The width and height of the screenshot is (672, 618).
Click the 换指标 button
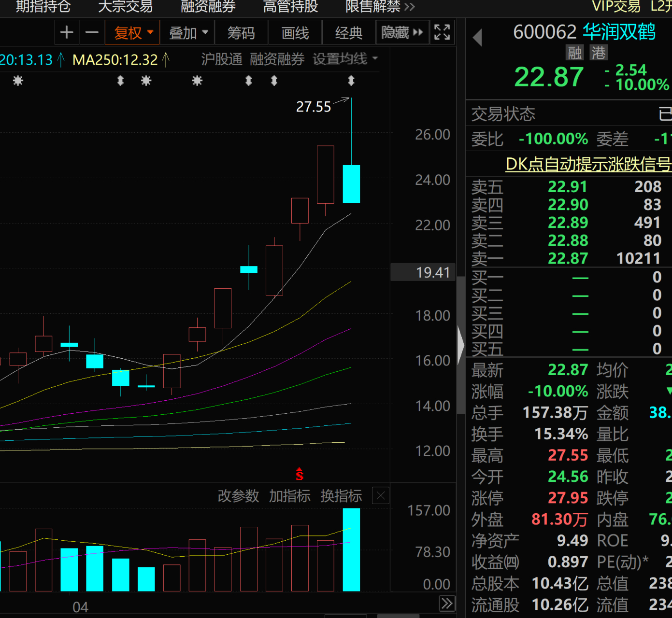click(x=341, y=496)
